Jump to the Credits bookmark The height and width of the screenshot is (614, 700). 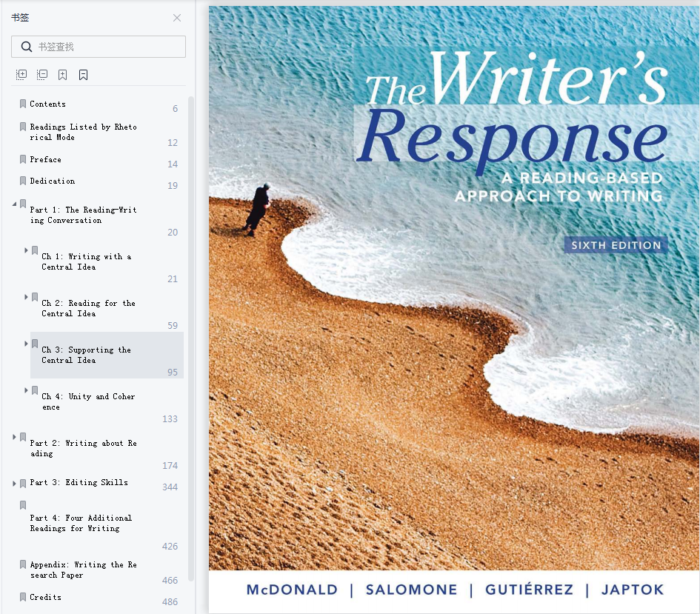[45, 597]
